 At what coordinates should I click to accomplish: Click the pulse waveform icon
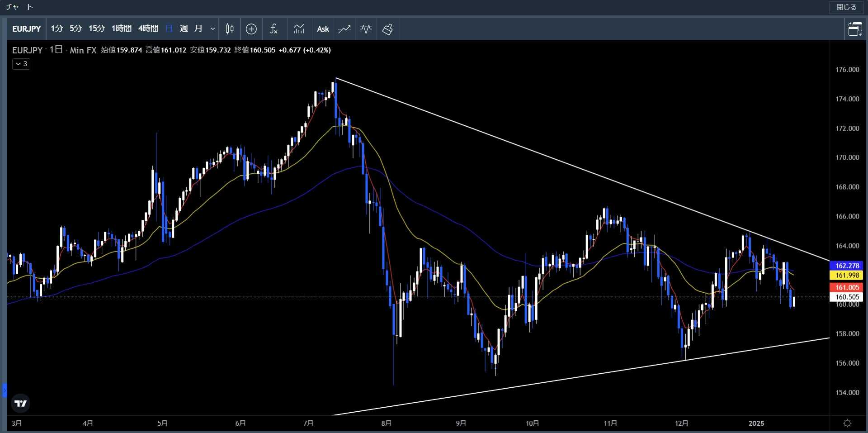(366, 29)
